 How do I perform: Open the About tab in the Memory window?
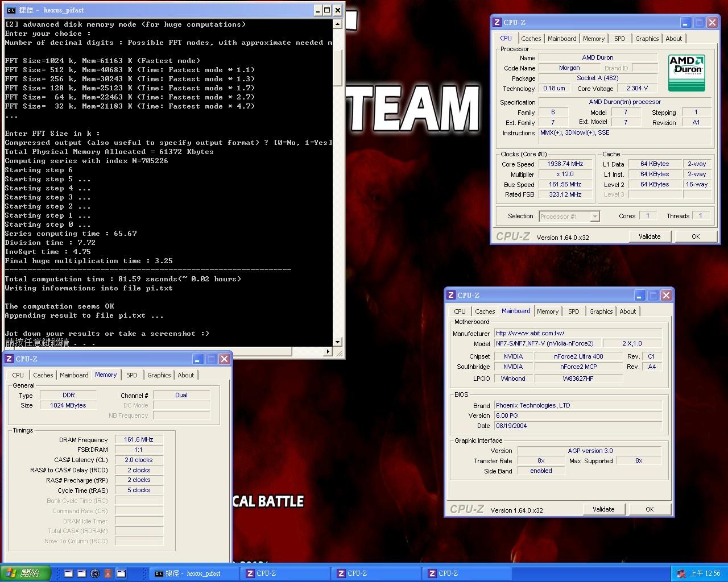tap(186, 375)
